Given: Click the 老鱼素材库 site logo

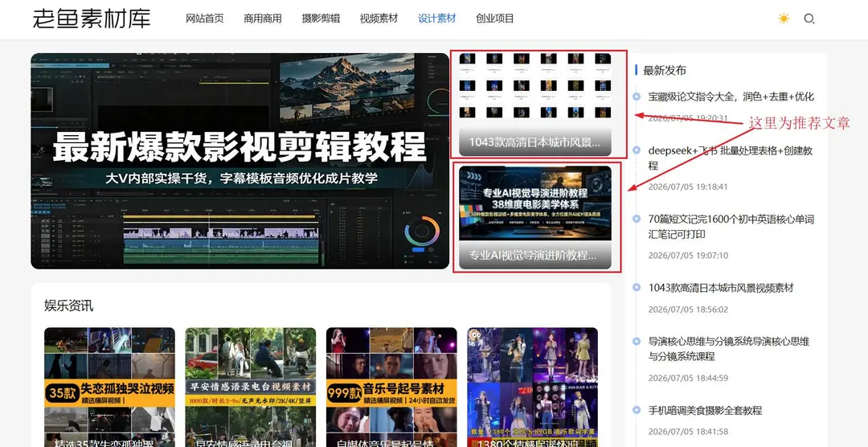Looking at the screenshot, I should tap(92, 18).
